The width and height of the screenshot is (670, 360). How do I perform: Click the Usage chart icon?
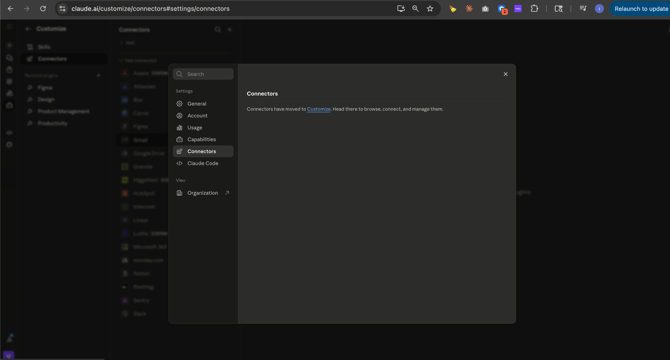(x=179, y=128)
